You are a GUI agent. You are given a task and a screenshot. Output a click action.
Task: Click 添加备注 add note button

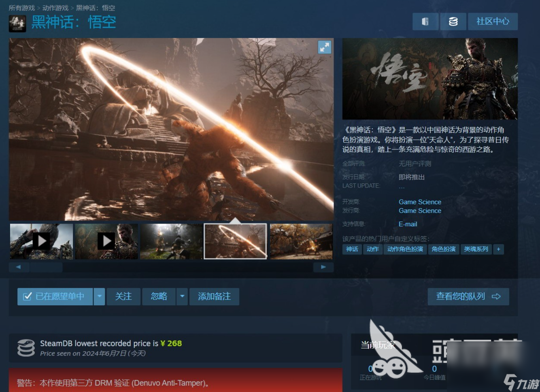coord(214,296)
